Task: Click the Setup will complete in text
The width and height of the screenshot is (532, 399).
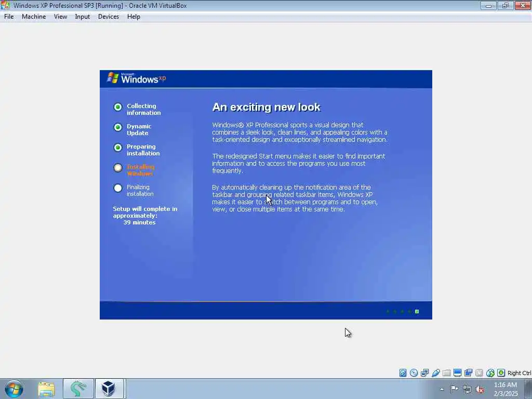Action: tap(145, 209)
